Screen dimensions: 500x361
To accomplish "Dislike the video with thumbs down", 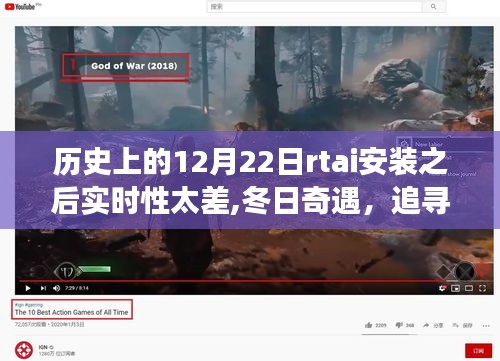I will (399, 325).
